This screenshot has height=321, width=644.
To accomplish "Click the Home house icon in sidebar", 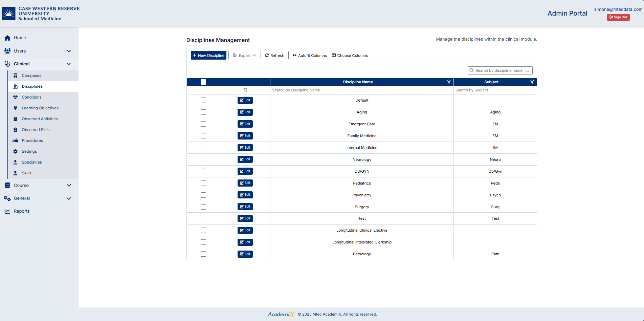I will point(7,38).
